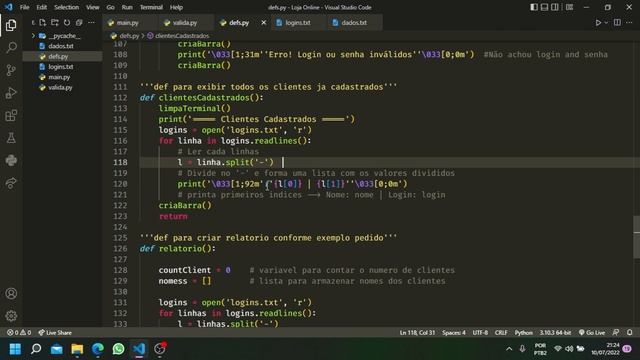This screenshot has height=360, width=640.
Task: Run the Python file with play button
Action: [598, 22]
